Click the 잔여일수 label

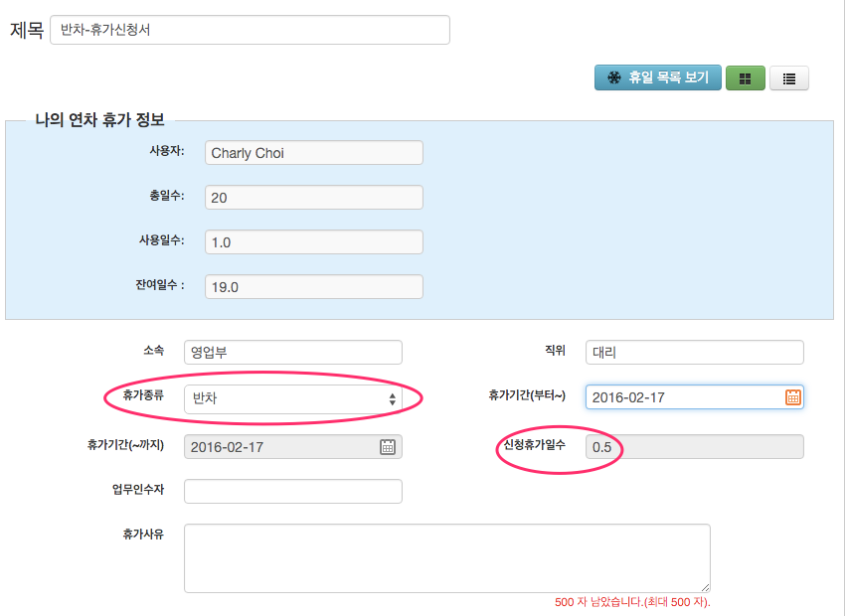160,285
